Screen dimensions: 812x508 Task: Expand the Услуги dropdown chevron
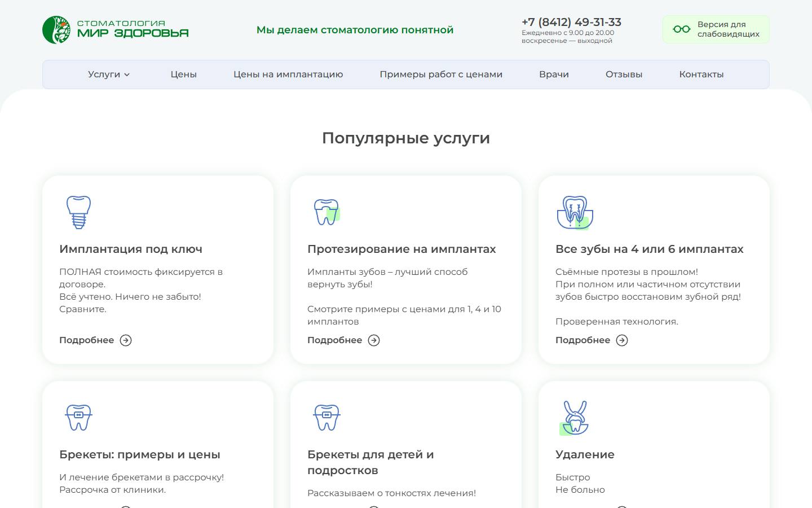[x=127, y=75]
